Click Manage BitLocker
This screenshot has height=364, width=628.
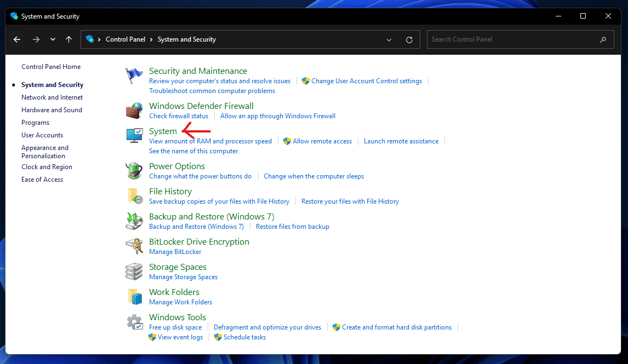click(x=175, y=252)
